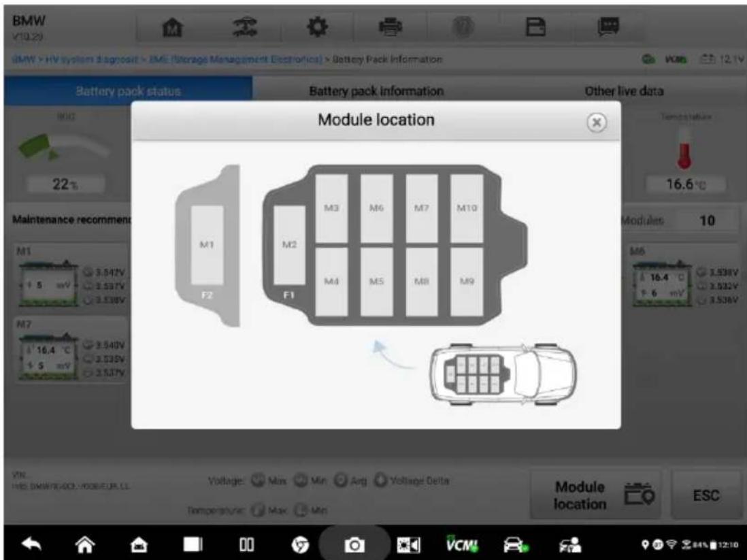The height and width of the screenshot is (560, 747).
Task: Select module M10 in the diagram
Action: pos(467,208)
